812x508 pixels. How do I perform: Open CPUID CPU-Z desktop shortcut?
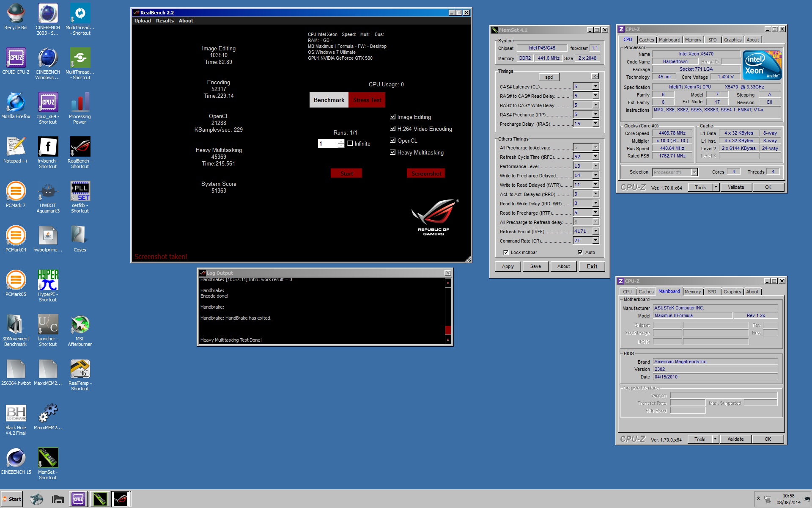click(16, 61)
